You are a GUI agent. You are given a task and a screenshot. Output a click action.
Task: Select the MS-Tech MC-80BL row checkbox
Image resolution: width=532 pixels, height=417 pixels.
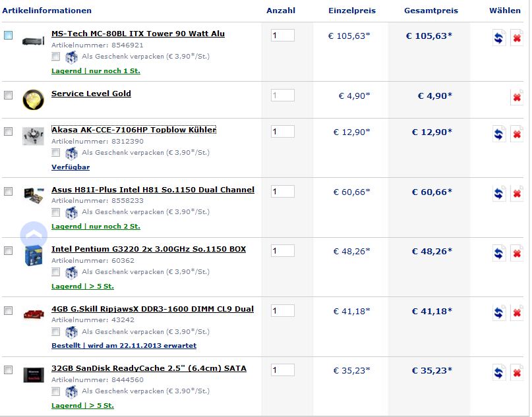(x=8, y=35)
